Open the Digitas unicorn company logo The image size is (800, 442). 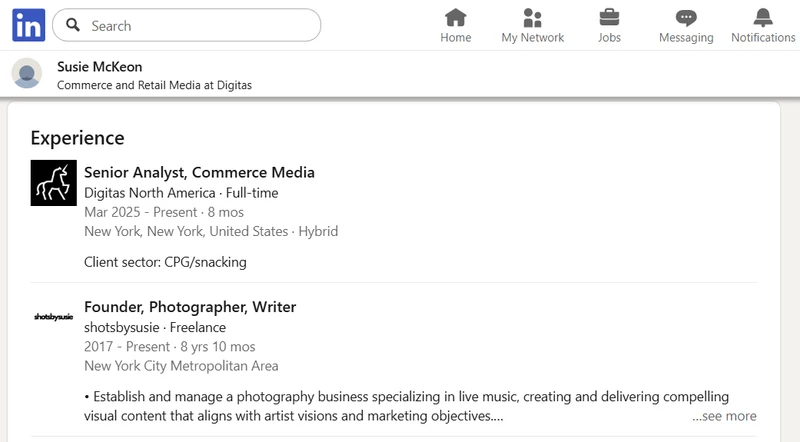pos(54,182)
